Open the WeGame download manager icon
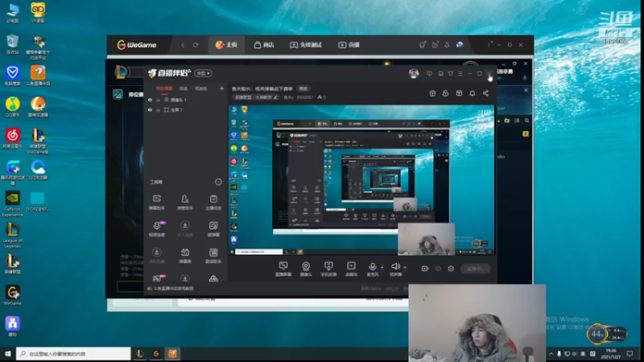This screenshot has height=362, width=644. [447, 45]
